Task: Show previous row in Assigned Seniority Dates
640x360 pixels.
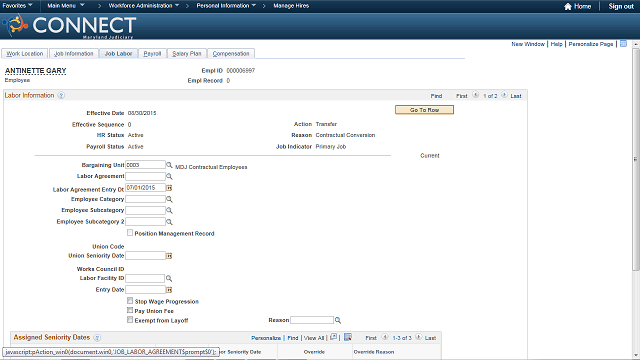Action: click(x=385, y=337)
